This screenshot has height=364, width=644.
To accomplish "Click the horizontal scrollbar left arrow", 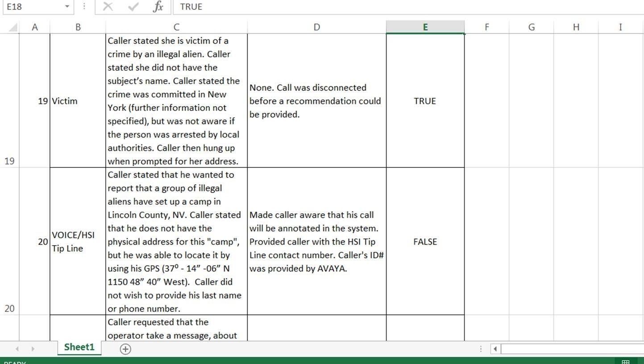I will (495, 349).
